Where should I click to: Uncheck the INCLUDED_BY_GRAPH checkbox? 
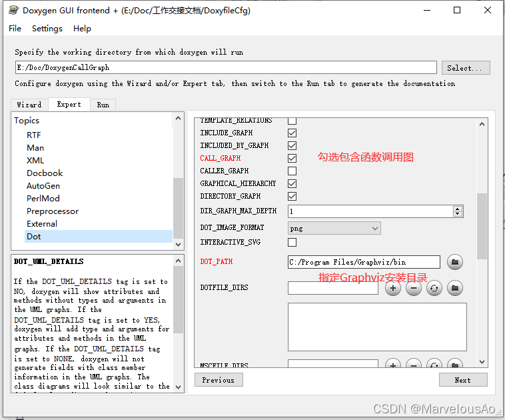tap(292, 145)
